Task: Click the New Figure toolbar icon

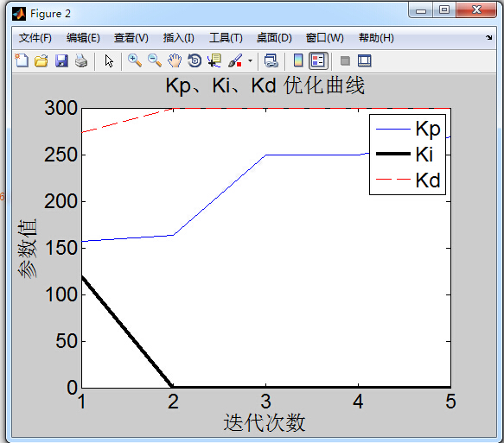Action: click(x=22, y=60)
